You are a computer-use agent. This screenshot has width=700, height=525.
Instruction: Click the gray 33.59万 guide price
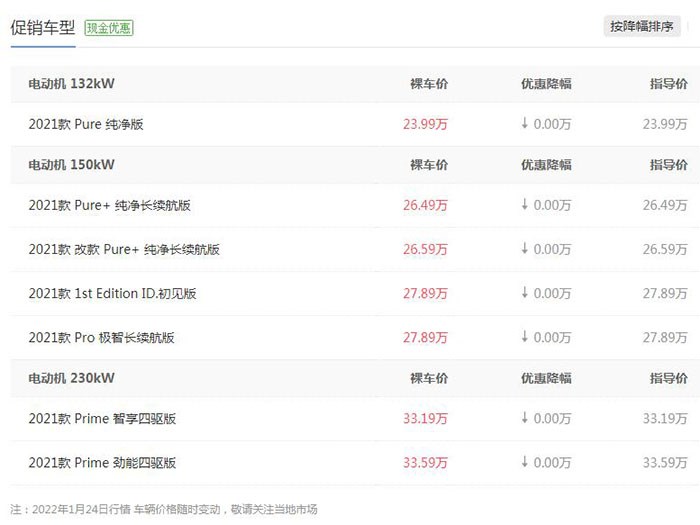pos(665,462)
